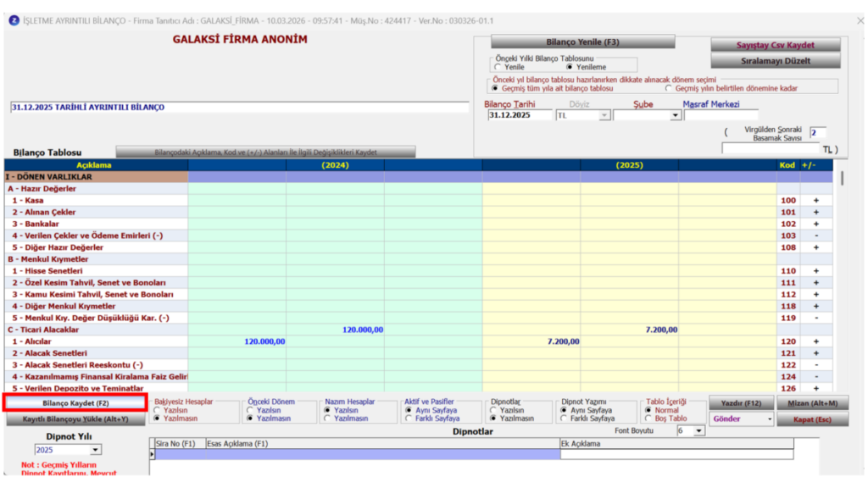Click the Bilanço Tarihi date field
Viewport: 868px width, 488px height.
(520, 115)
